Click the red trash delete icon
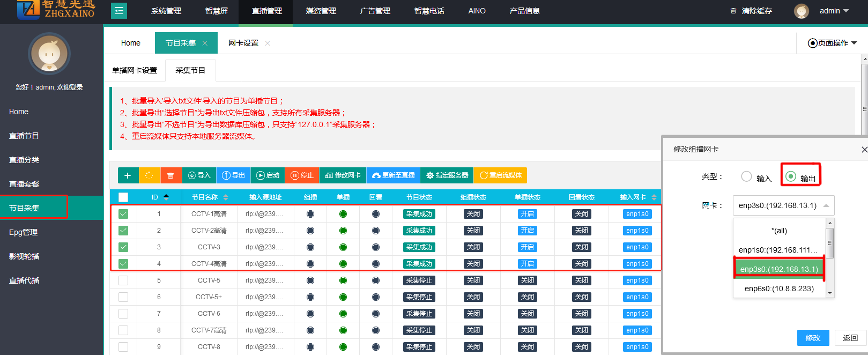 [x=170, y=175]
